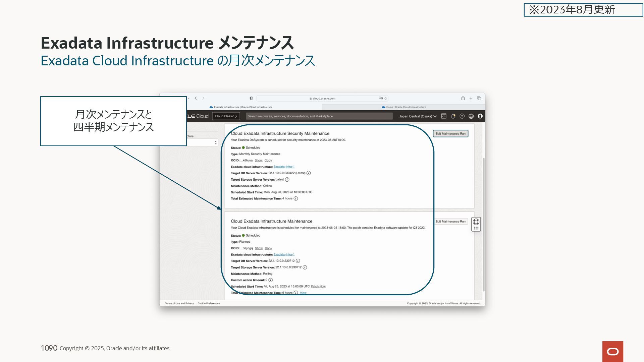The height and width of the screenshot is (362, 644).
Task: Click Edit Maintenance Run for Security Maintenance
Action: tap(450, 134)
